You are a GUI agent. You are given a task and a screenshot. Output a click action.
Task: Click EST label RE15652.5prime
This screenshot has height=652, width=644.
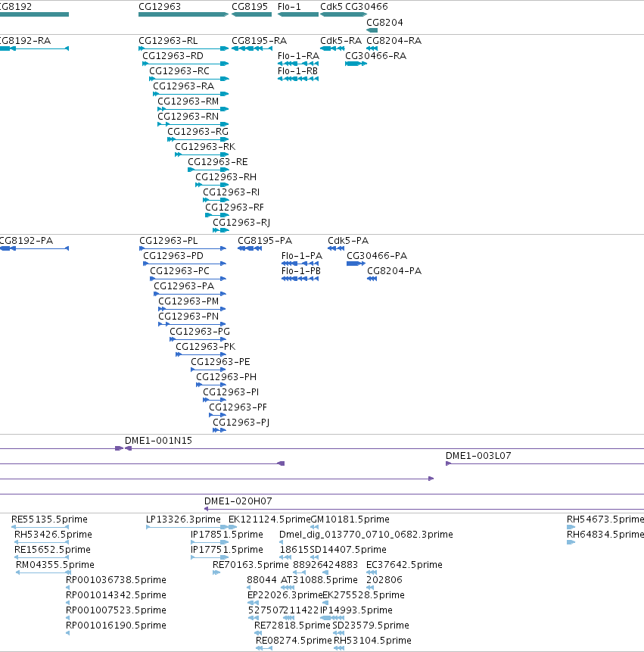52,550
